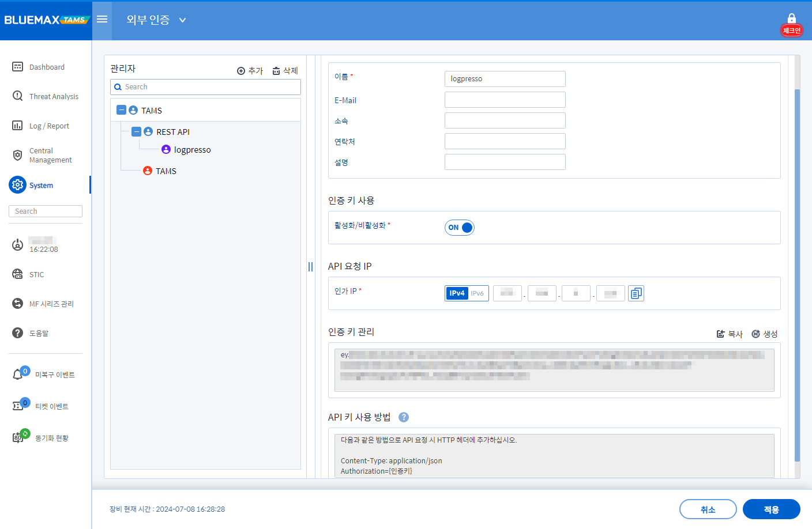This screenshot has width=812, height=529.
Task: Click the 추가 add icon
Action: point(241,71)
